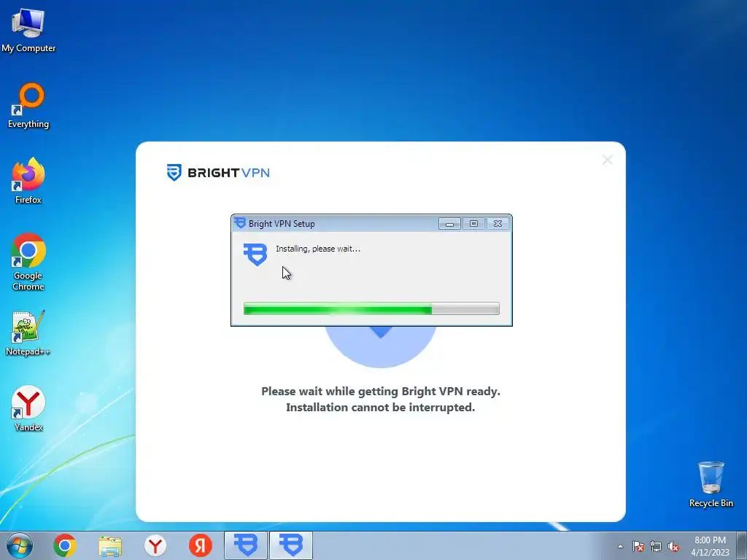This screenshot has height=560, width=747.
Task: Show hidden system tray icons
Action: pos(620,546)
